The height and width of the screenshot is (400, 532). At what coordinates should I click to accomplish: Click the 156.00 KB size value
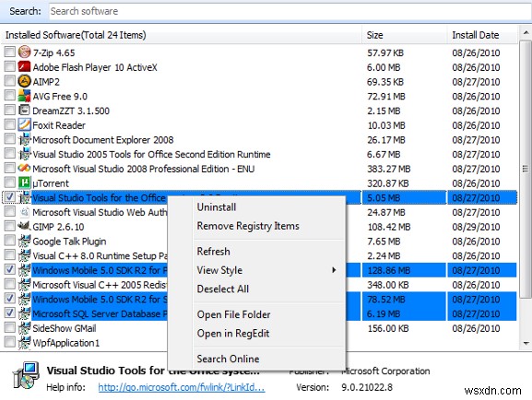388,328
